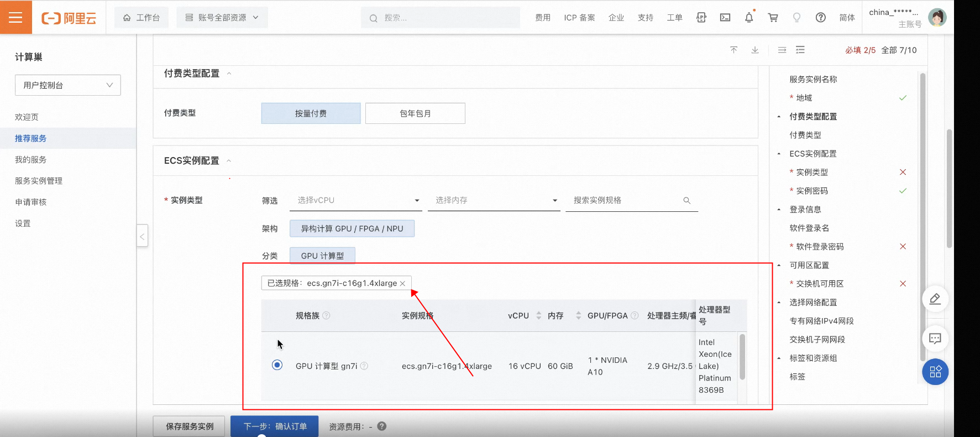Click the resource fee help icon
This screenshot has height=437, width=980.
pyautogui.click(x=381, y=426)
